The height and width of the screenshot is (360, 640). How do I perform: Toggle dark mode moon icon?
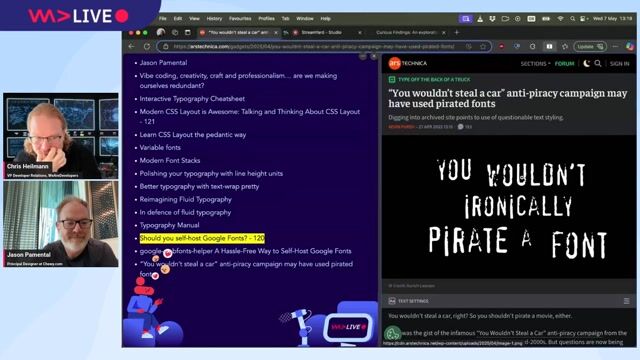click(586, 63)
